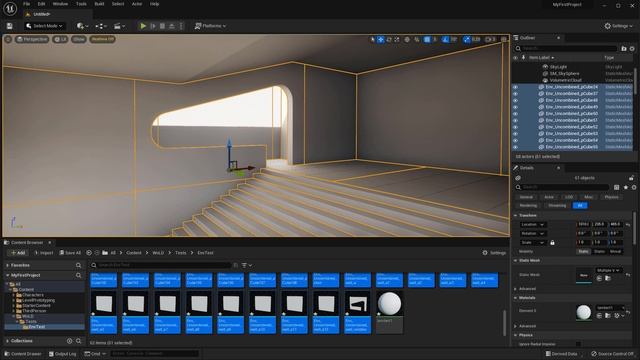
Task: Open the Help menu
Action: (154, 4)
